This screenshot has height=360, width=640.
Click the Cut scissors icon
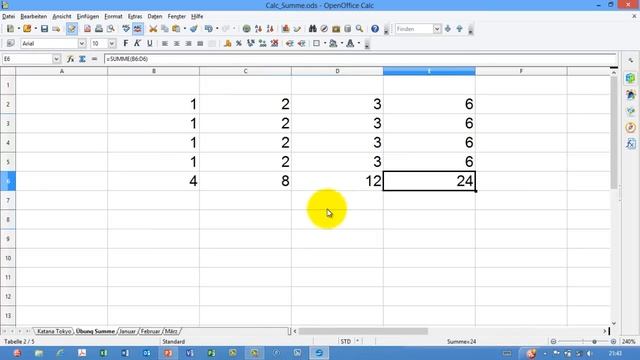pyautogui.click(x=153, y=29)
